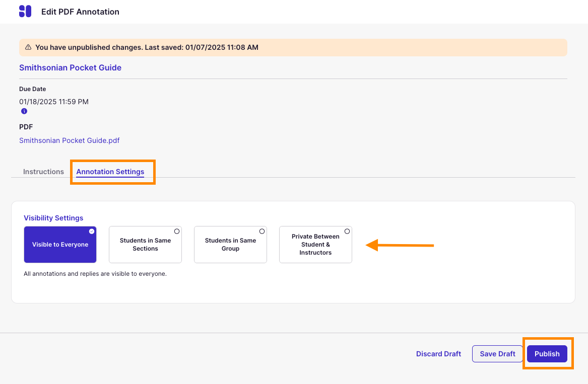
Task: Choose the Private Between Student & Instructors card
Action: tap(315, 245)
